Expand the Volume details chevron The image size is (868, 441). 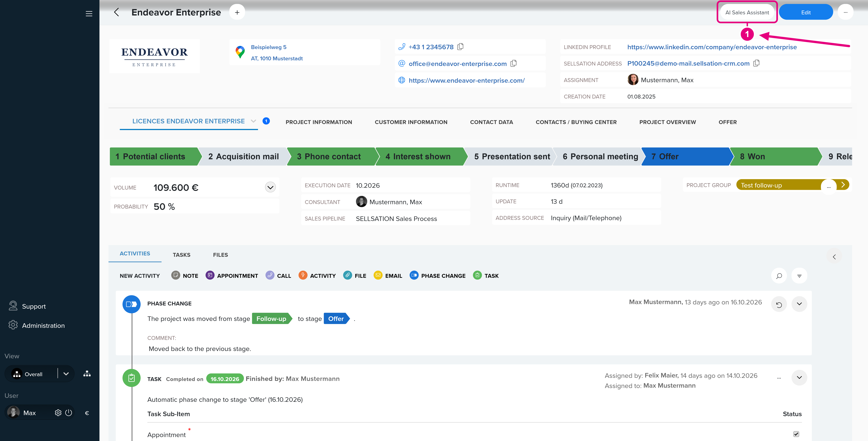(x=270, y=187)
